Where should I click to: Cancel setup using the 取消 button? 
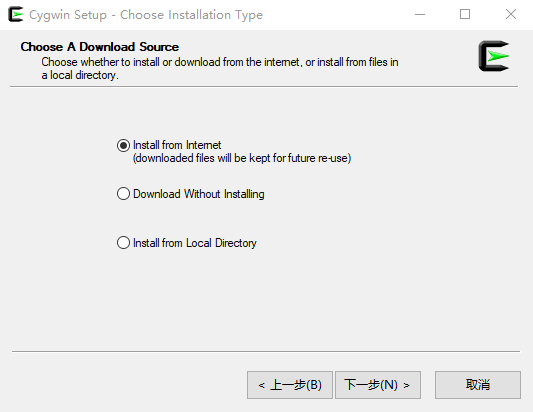(478, 385)
